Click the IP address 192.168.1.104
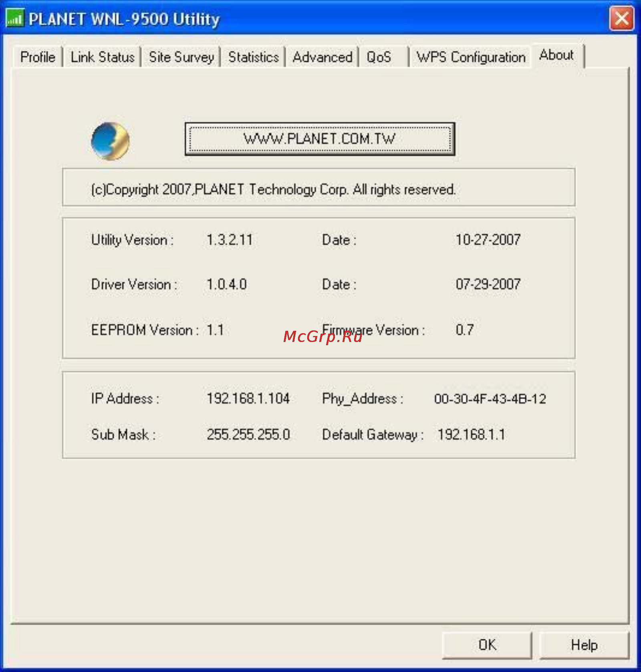This screenshot has width=641, height=672. pyautogui.click(x=248, y=398)
